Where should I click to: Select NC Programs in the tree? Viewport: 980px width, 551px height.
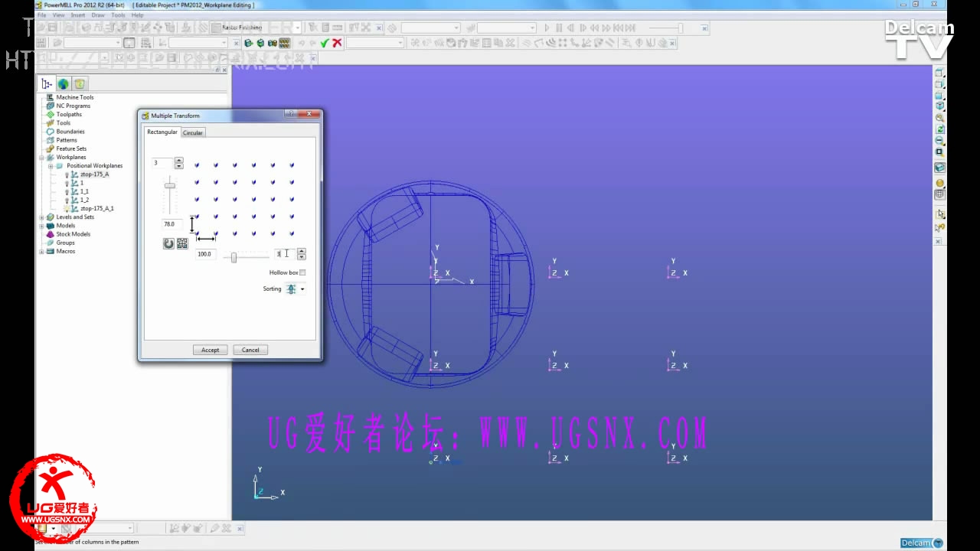[x=73, y=106]
